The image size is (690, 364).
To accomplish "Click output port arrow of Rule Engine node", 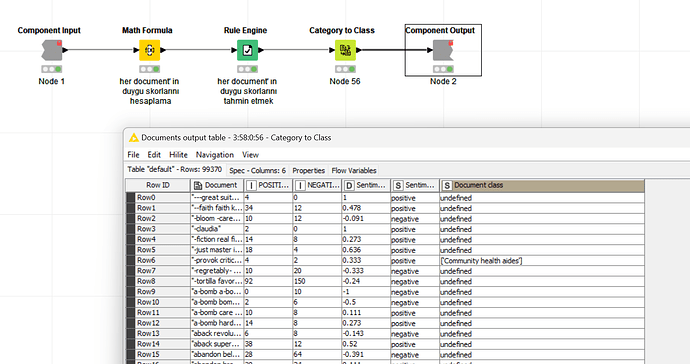I will pyautogui.click(x=261, y=50).
